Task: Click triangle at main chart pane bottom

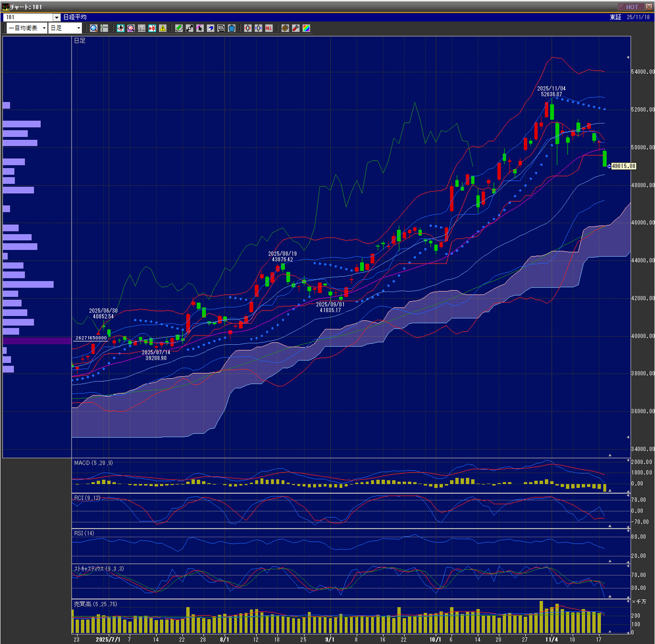Action: (610, 455)
